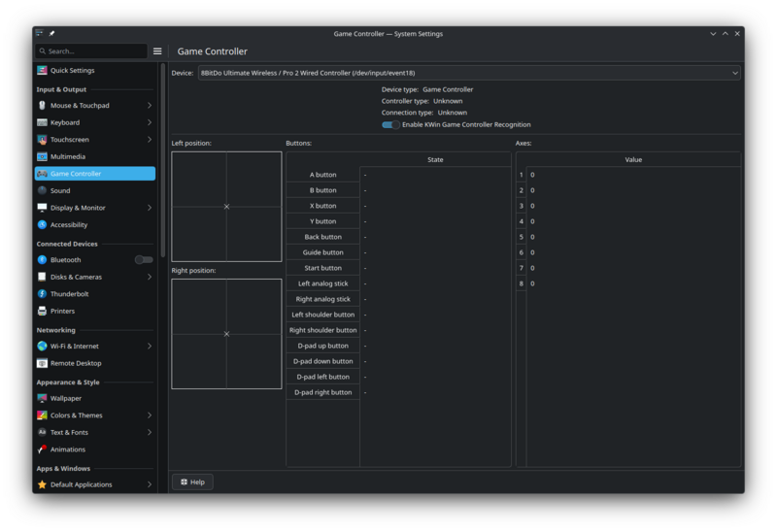This screenshot has height=532, width=777.
Task: Open the Device selection dropdown
Action: click(468, 73)
